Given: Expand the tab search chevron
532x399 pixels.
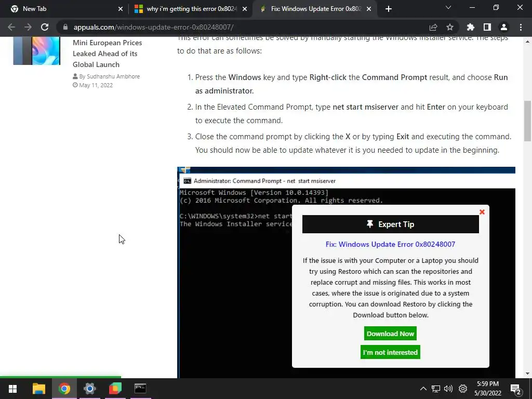Looking at the screenshot, I should click(x=448, y=7).
